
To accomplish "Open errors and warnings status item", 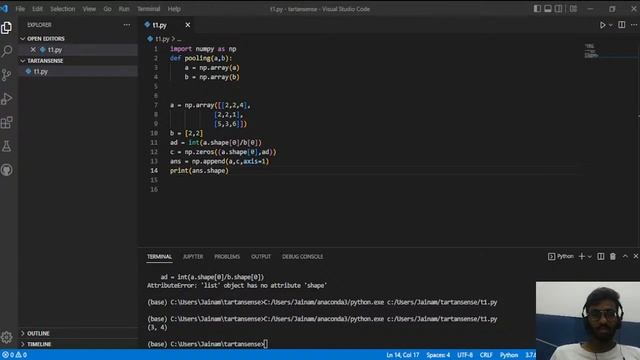I will pyautogui.click(x=15, y=355).
